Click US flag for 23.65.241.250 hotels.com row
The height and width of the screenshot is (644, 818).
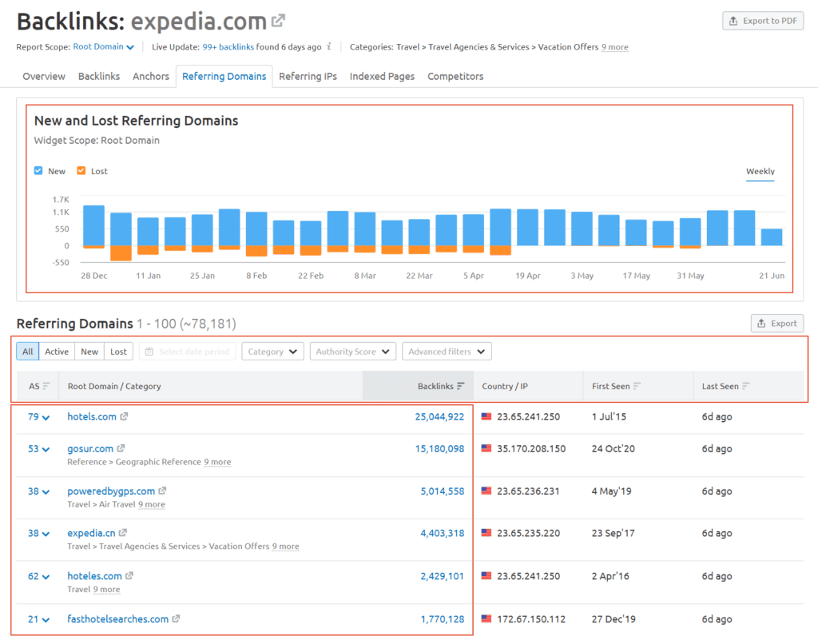click(x=486, y=416)
